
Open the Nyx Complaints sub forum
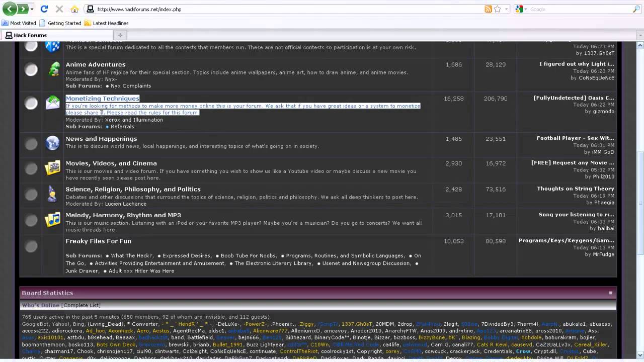131,86
